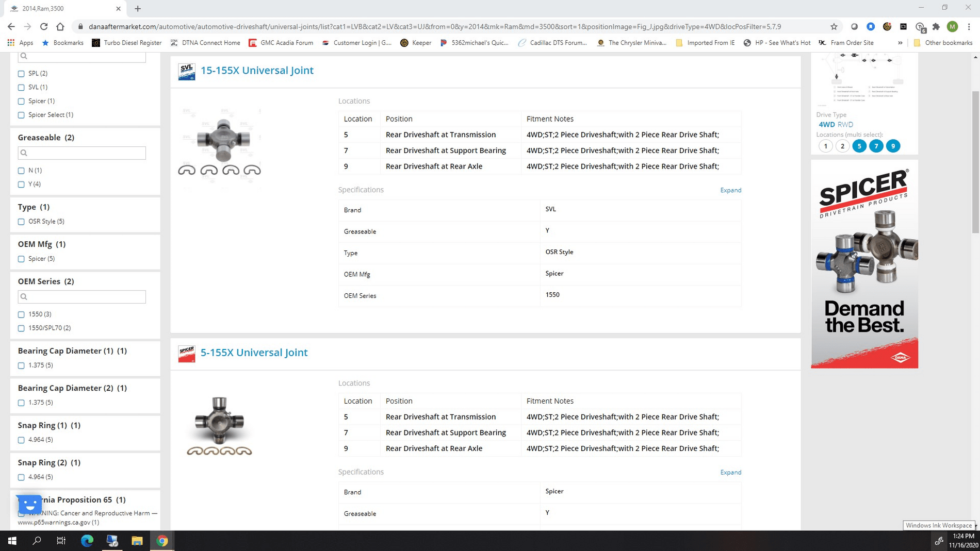Open the Fram Order Site bookmark
Image resolution: width=980 pixels, height=551 pixels.
pos(846,43)
